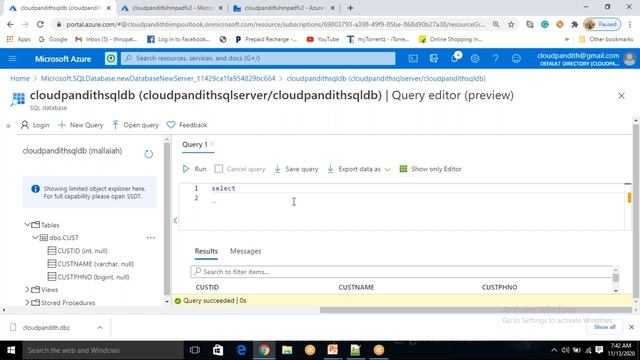
Task: Click the Save query button
Action: click(x=296, y=169)
